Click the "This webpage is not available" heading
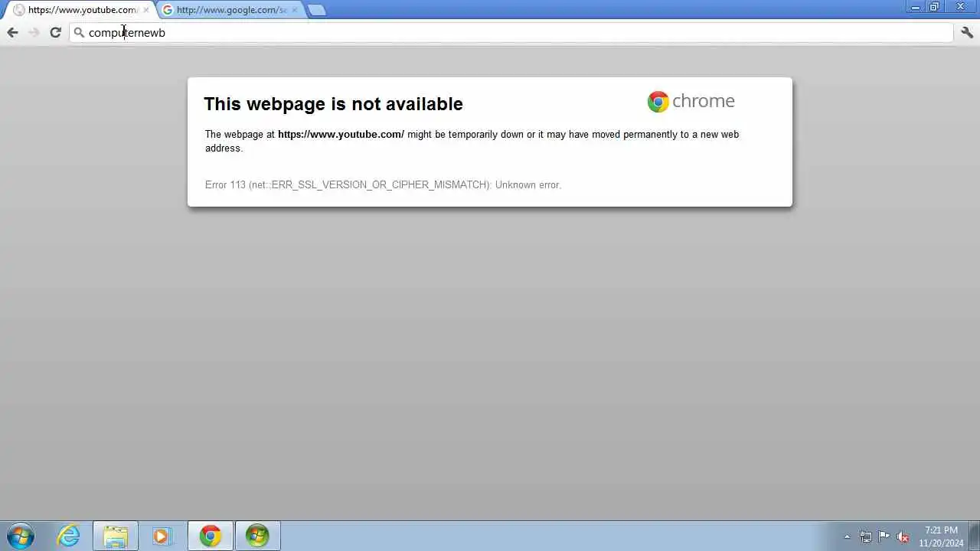This screenshot has height=551, width=980. coord(333,103)
